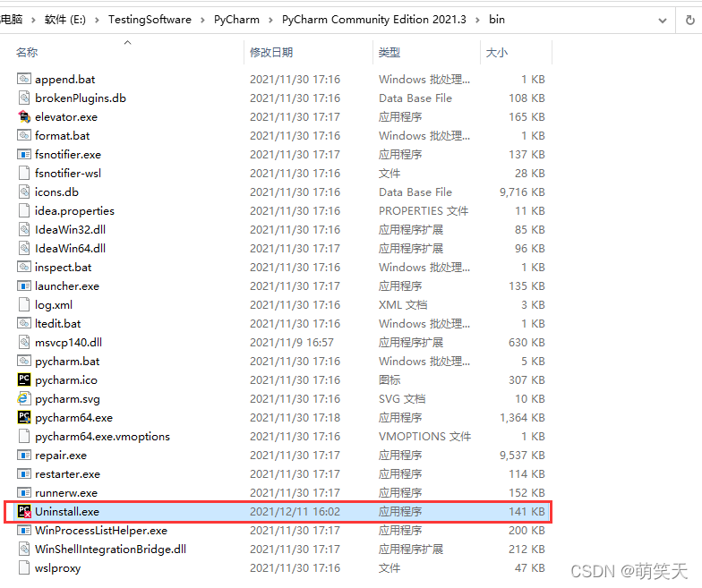The width and height of the screenshot is (702, 588).
Task: Click the pycharm.bat file icon
Action: click(24, 361)
